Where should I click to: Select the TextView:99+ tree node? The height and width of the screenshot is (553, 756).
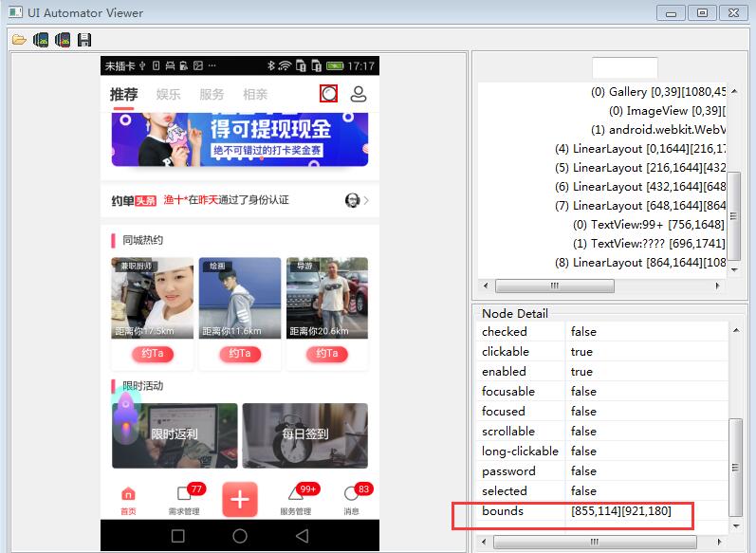tap(649, 225)
